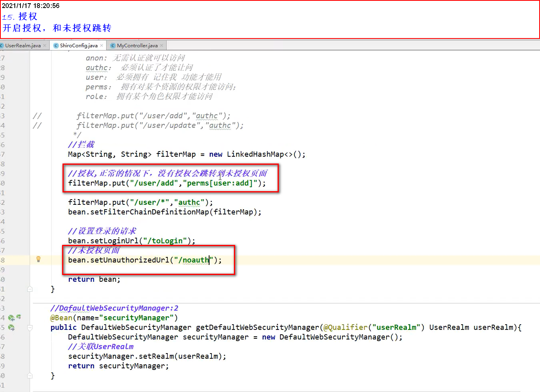This screenshot has width=540, height=392.
Task: Click the 'perms:' comment line
Action: pos(161,87)
